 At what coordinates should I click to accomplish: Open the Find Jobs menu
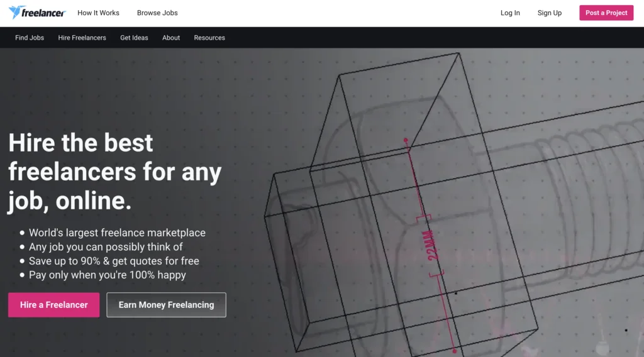[x=30, y=38]
